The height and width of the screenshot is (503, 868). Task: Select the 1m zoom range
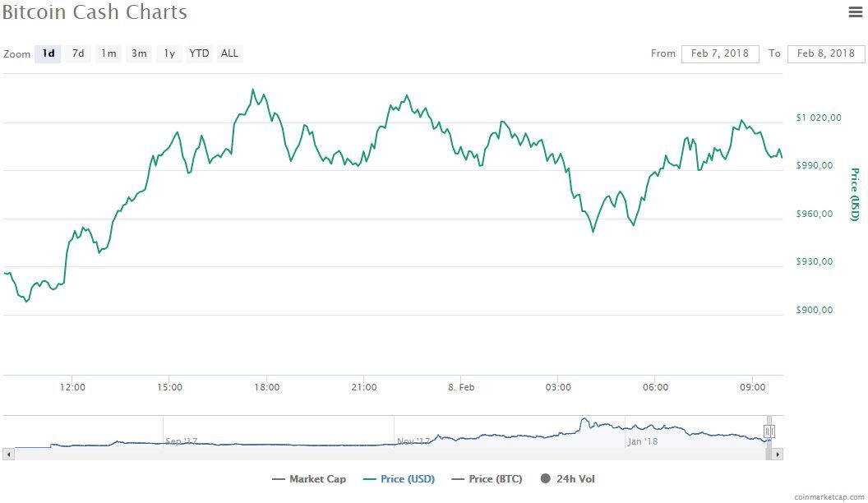pos(108,53)
